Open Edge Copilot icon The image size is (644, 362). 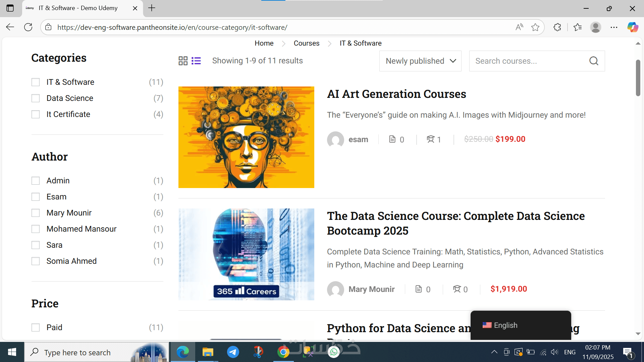633,27
